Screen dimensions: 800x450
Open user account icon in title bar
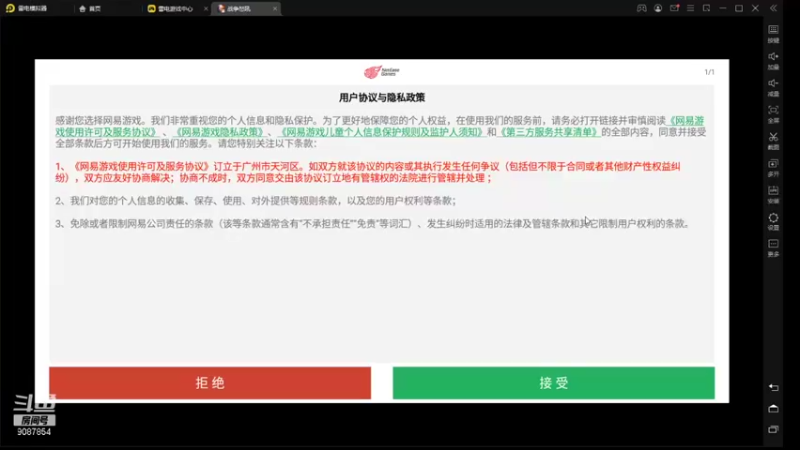tap(658, 8)
